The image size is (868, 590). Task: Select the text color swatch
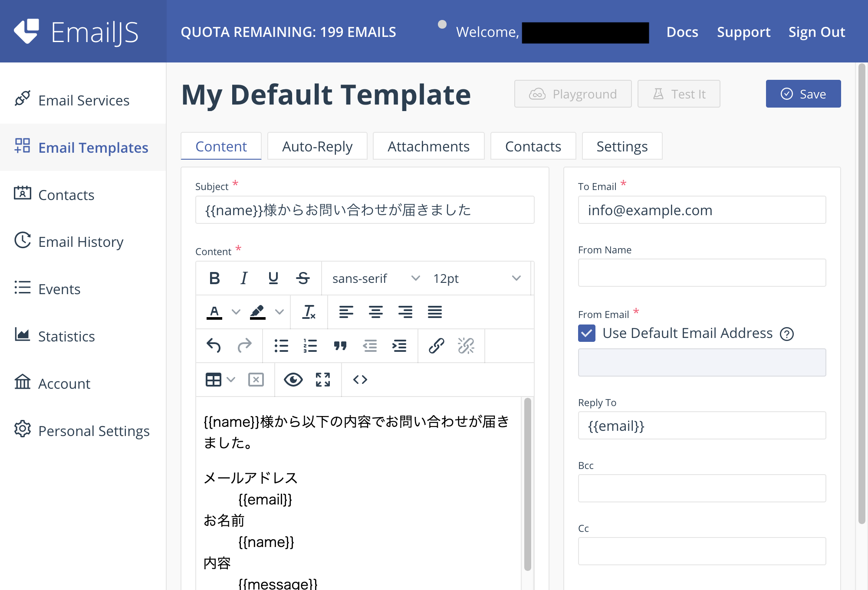pos(214,312)
